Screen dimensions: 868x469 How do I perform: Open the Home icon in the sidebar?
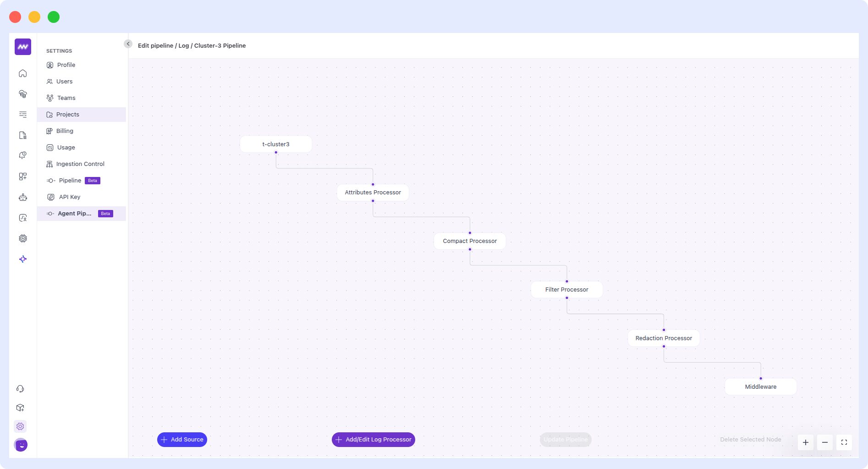click(x=22, y=73)
